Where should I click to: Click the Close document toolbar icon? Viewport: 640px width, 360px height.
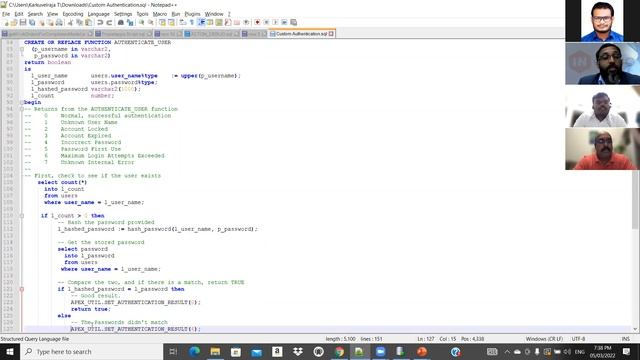pos(41,22)
